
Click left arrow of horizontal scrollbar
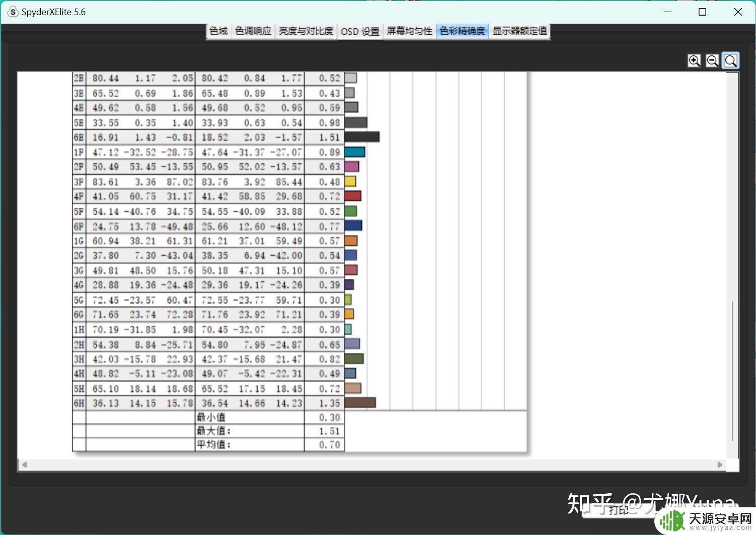(x=24, y=465)
